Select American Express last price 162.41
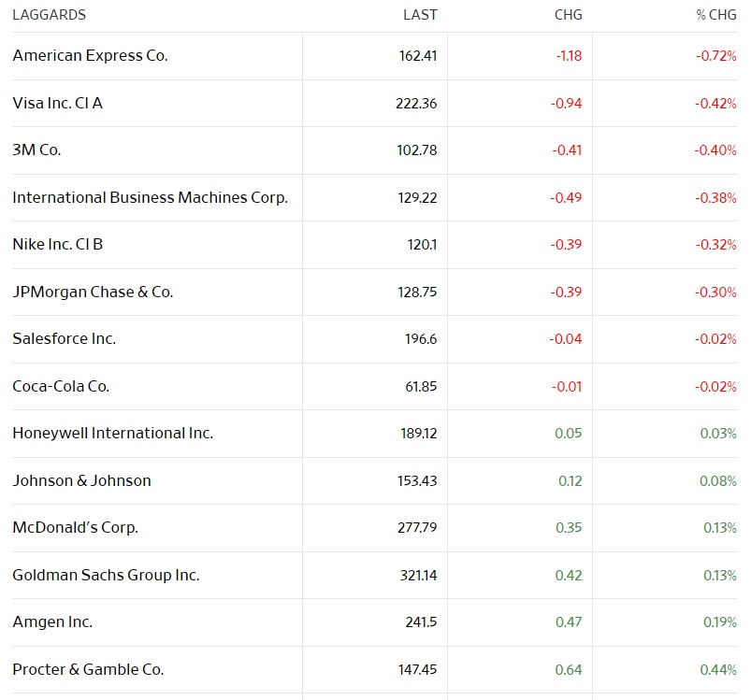This screenshot has height=700, width=751. pos(418,56)
